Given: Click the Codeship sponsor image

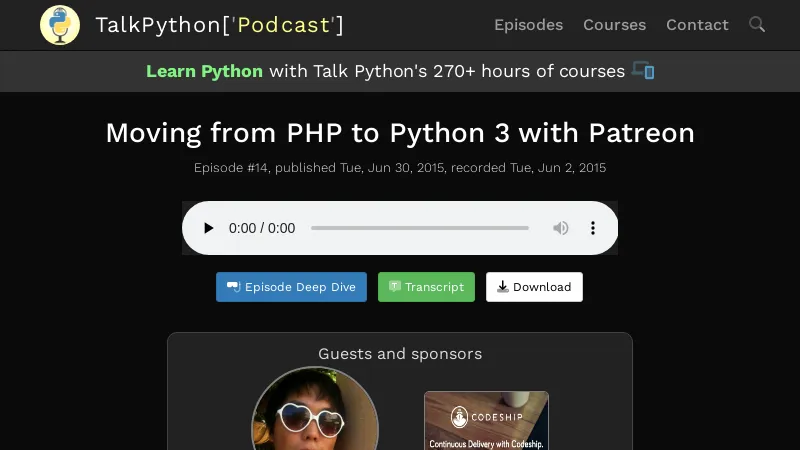Looking at the screenshot, I should click(486, 420).
